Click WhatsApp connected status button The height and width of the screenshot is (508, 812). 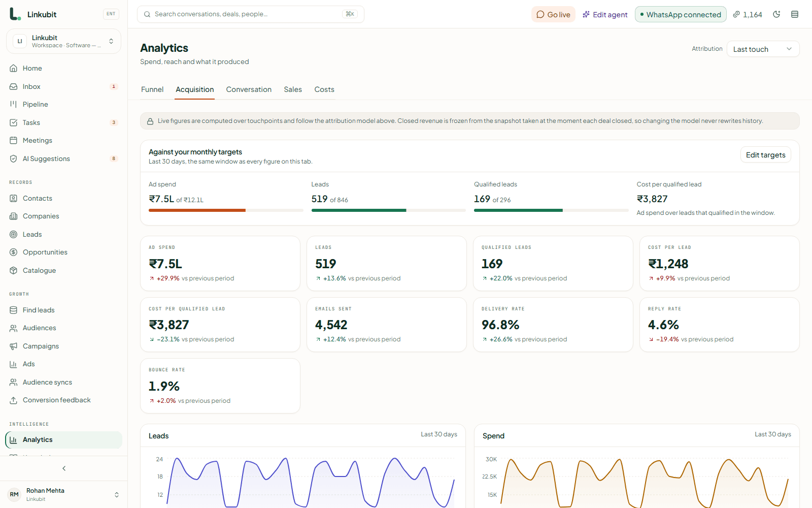click(x=681, y=14)
